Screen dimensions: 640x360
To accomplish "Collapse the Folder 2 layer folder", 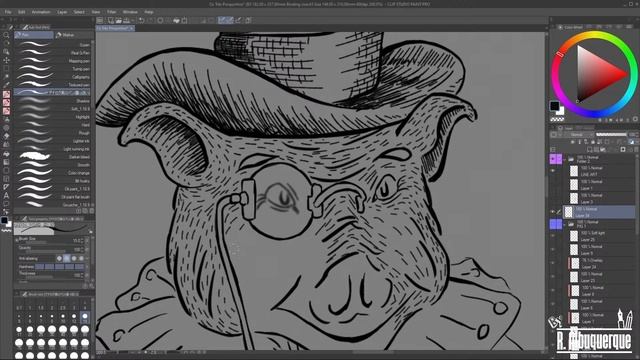I will 565,159.
